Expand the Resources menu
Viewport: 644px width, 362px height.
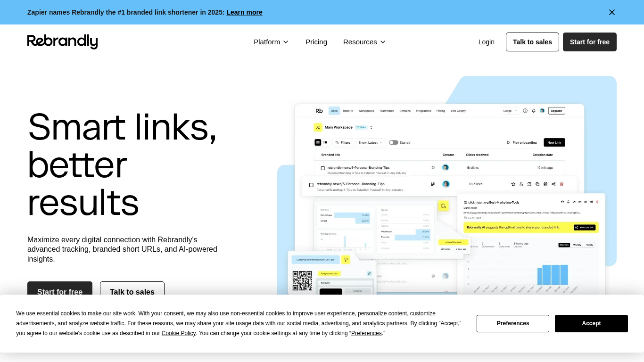[x=364, y=42]
